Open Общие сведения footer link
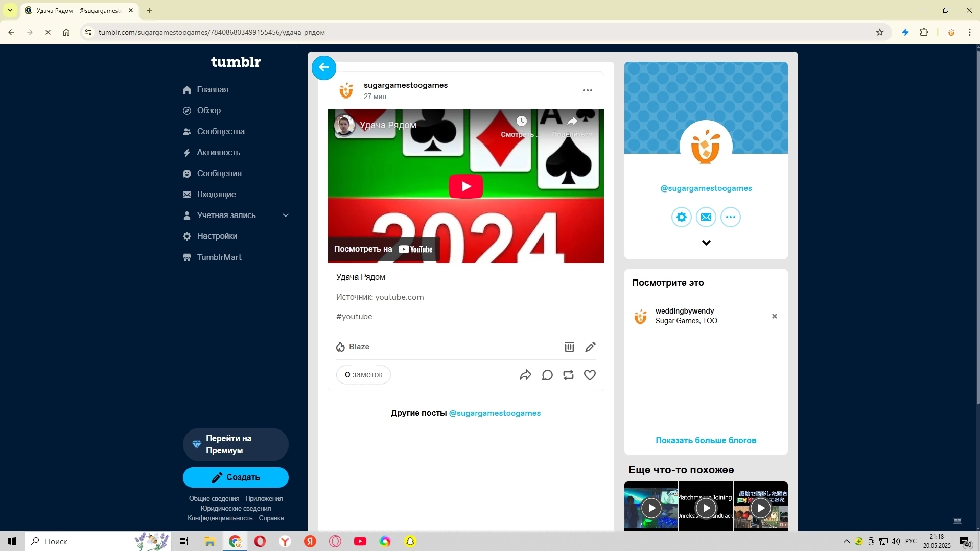 [214, 499]
